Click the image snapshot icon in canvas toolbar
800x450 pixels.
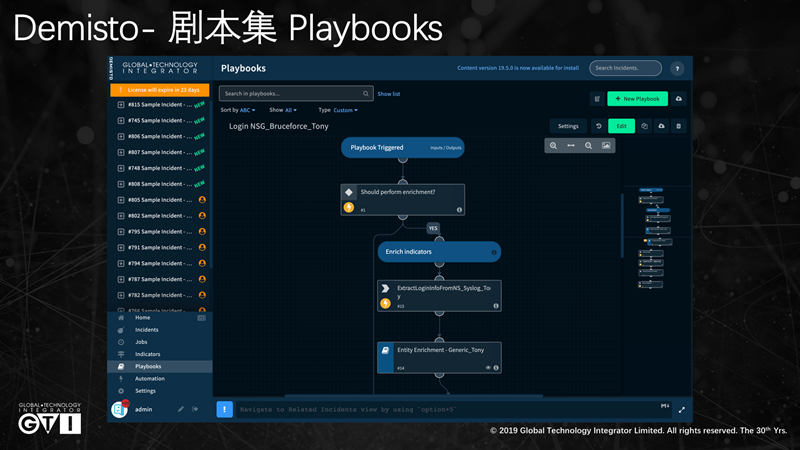(606, 146)
